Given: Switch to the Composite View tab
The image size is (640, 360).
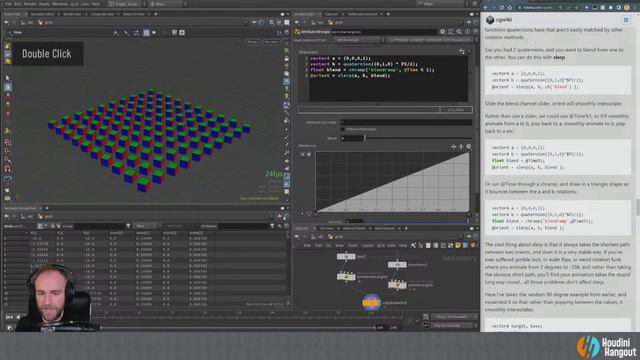Looking at the screenshot, I should pos(102,14).
